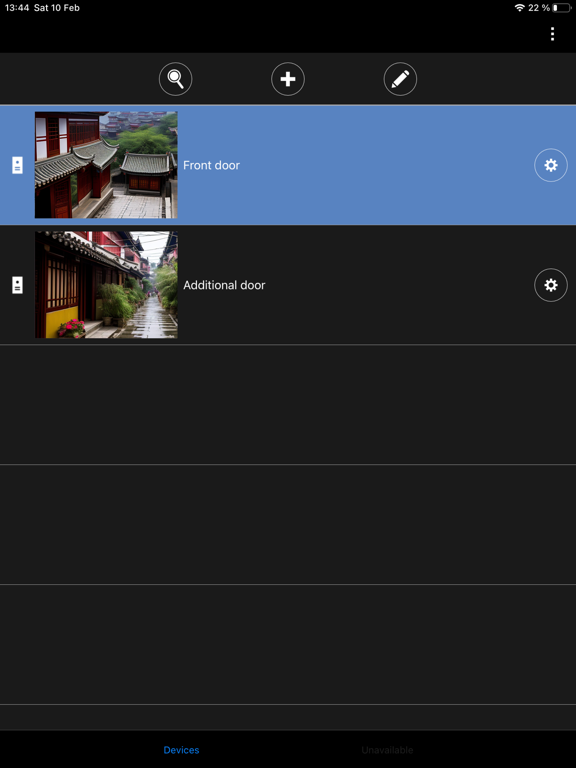Tap the intercom device icon beside Front door

point(17,165)
